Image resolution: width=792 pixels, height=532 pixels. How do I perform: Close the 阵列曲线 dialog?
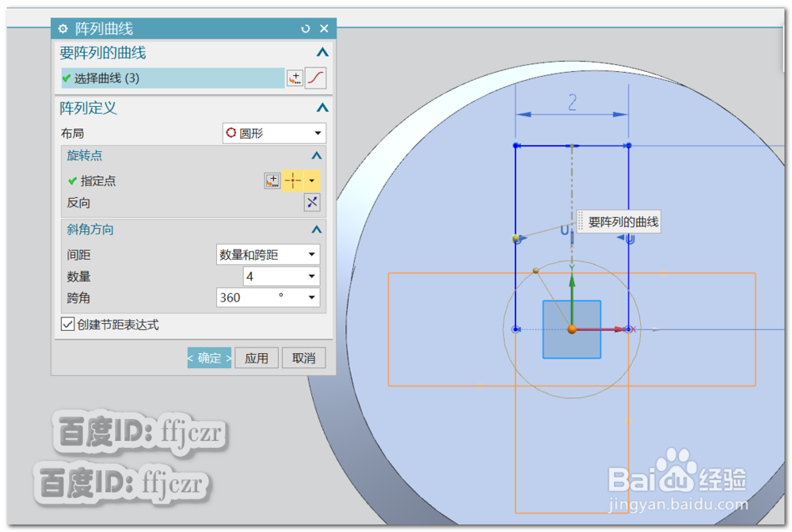tap(324, 28)
